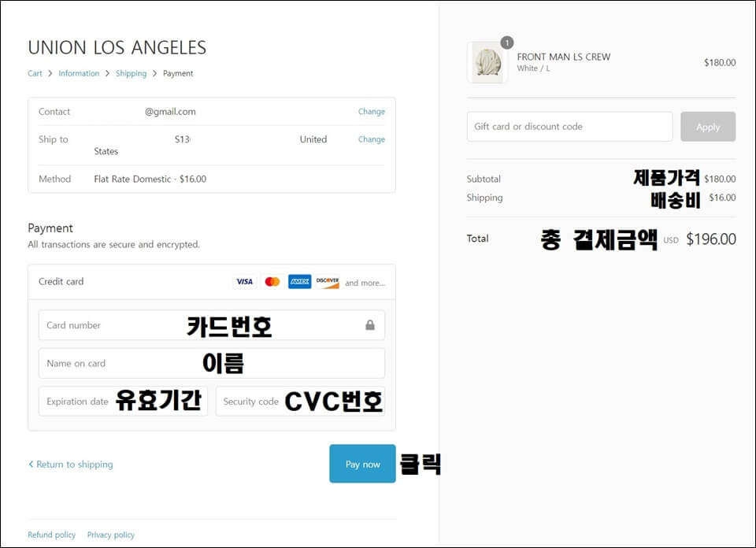Viewport: 756px width, 548px height.
Task: Open the Refund policy link
Action: [x=52, y=535]
